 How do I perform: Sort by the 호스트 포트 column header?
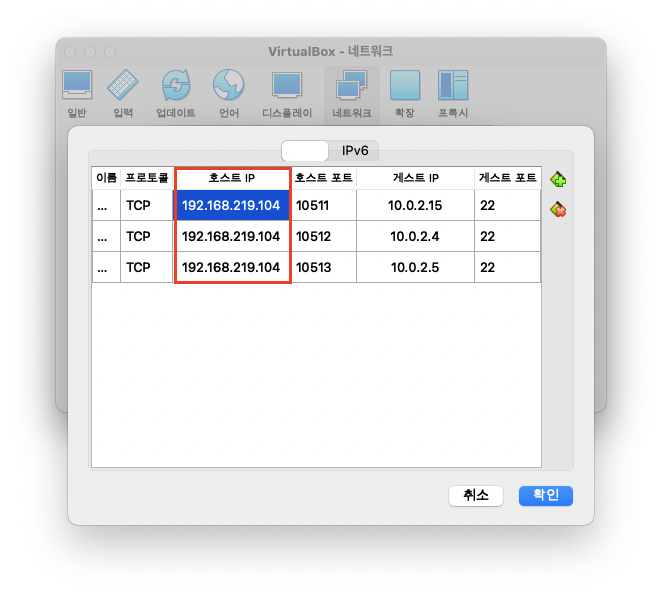pyautogui.click(x=323, y=178)
